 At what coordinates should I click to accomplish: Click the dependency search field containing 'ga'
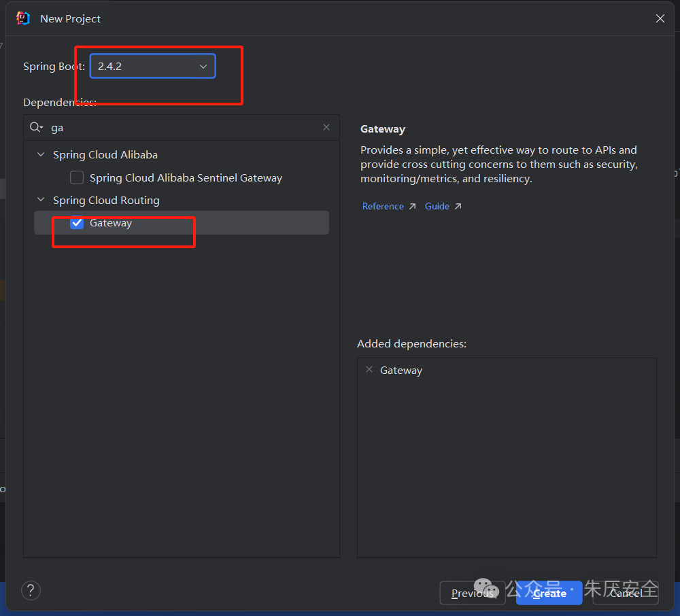[182, 128]
